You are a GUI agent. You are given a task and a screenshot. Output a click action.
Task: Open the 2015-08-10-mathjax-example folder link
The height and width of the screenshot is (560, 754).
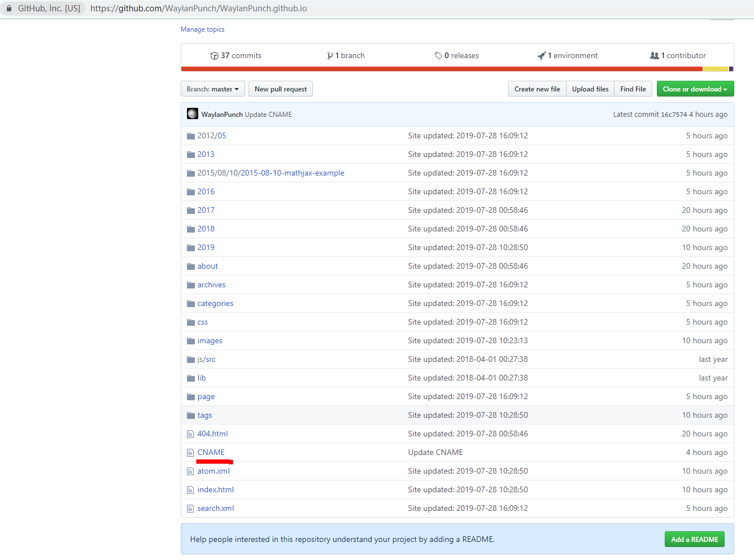pos(293,173)
